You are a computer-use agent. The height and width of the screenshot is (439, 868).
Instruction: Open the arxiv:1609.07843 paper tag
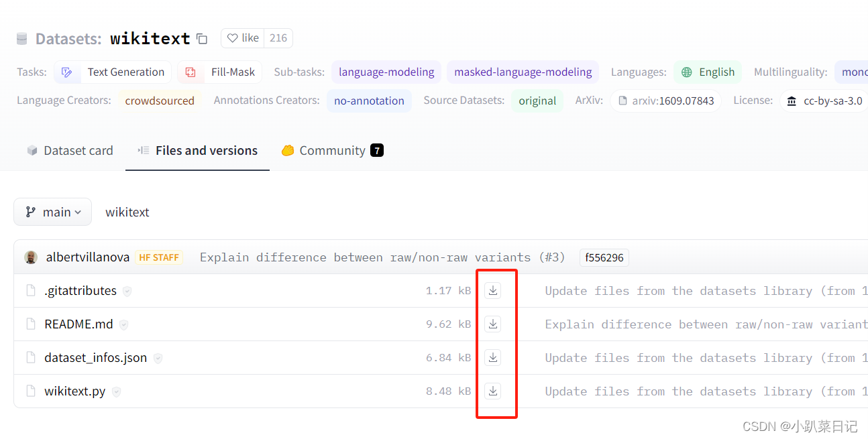pyautogui.click(x=665, y=101)
